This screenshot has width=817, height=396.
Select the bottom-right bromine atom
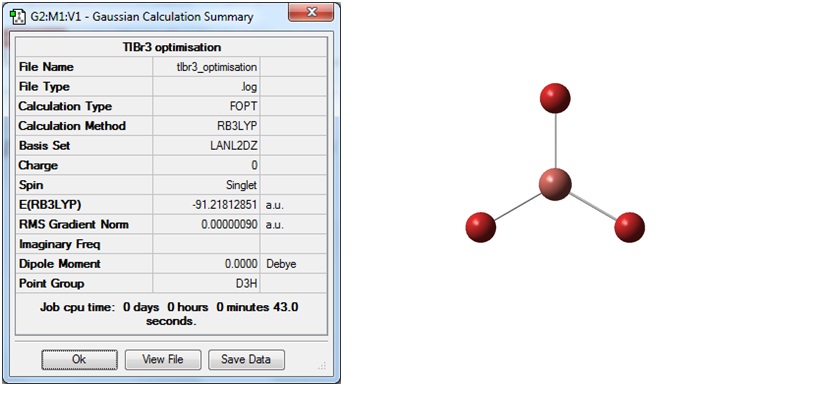tap(629, 227)
